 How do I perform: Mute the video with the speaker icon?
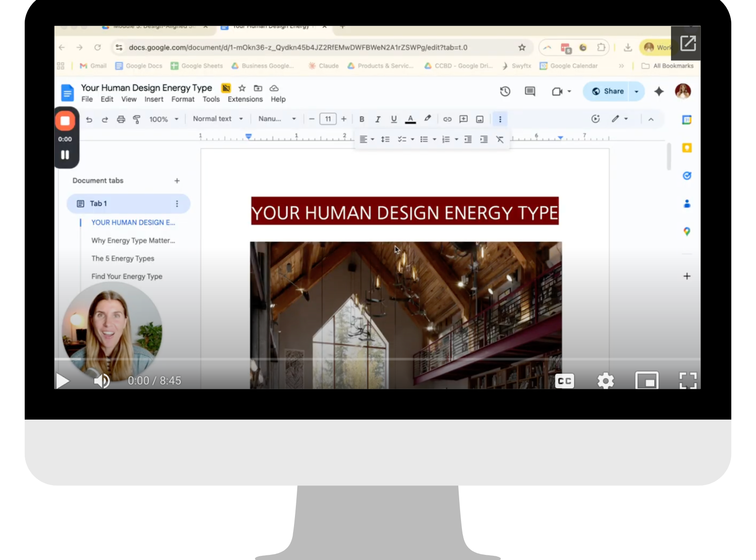click(102, 381)
